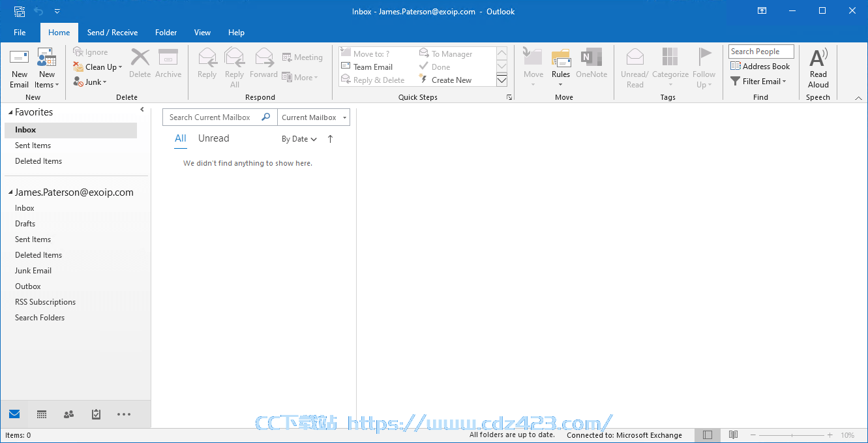Select the Home ribbon tab
This screenshot has height=443, width=868.
click(x=59, y=32)
